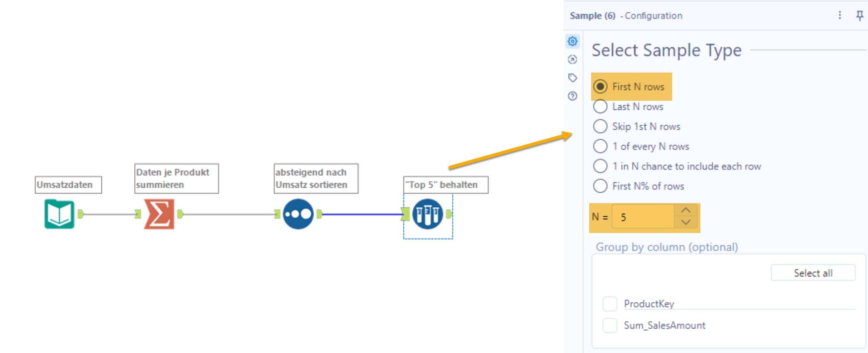This screenshot has width=868, height=353.
Task: Click the Select all button
Action: (813, 272)
